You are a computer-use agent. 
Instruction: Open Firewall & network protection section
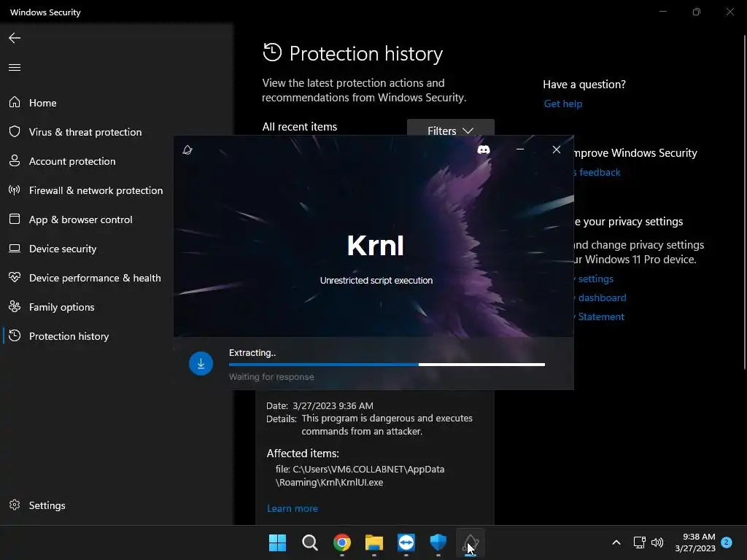96,190
